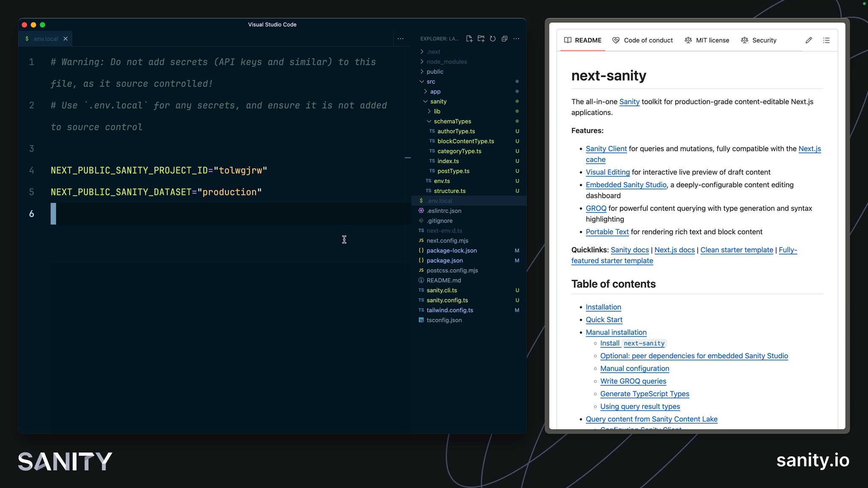Open Sanity docs quicklink
This screenshot has height=488, width=868.
point(629,250)
